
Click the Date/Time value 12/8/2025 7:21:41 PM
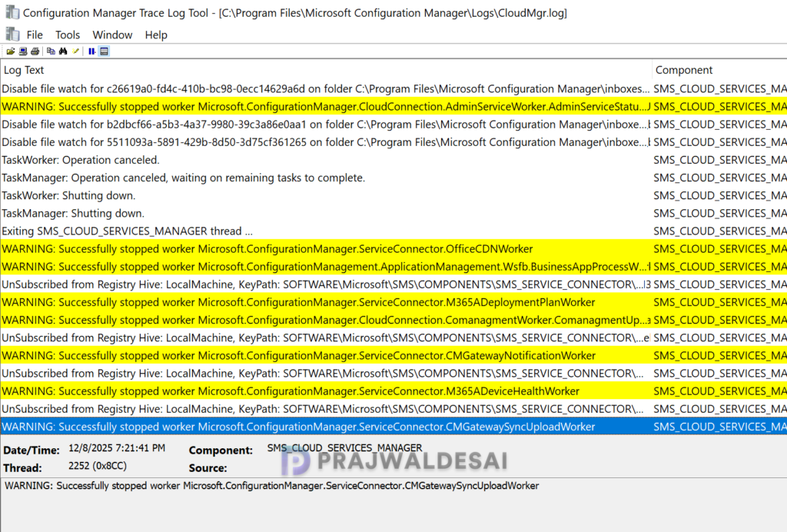[117, 447]
